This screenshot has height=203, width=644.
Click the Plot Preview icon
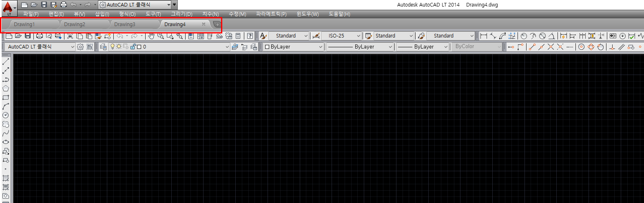pos(49,36)
